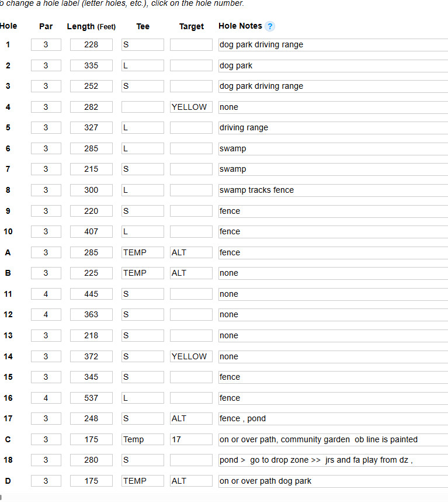The height and width of the screenshot is (503, 448).
Task: Click the Target field showing YELLOW for hole 4
Action: tap(191, 107)
